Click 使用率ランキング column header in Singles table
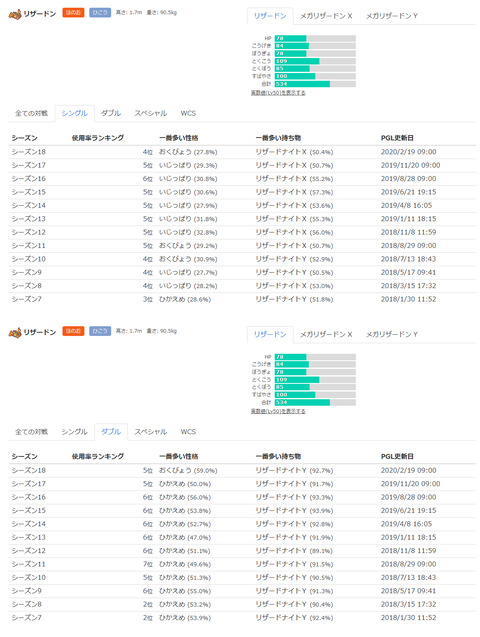 coord(98,138)
